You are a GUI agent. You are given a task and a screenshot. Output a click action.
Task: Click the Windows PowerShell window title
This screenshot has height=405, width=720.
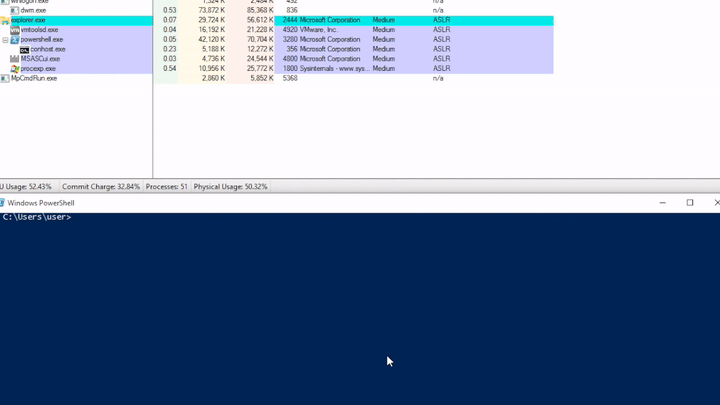click(41, 203)
